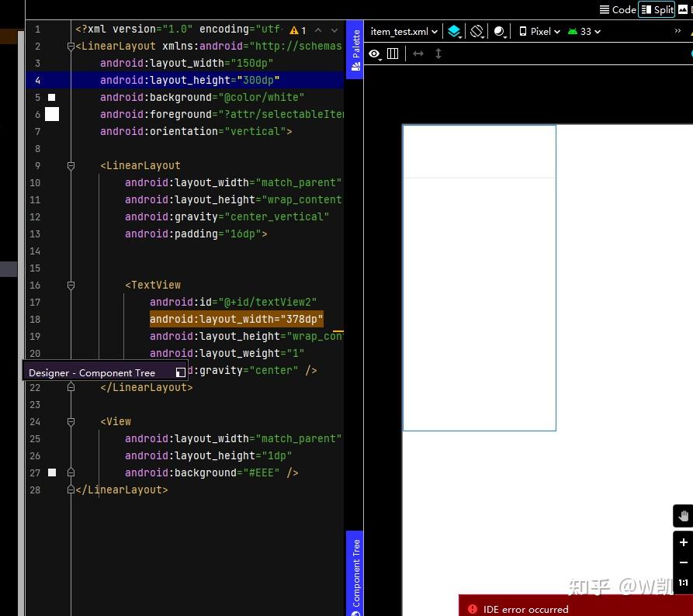Zoom in with the plus icon
The height and width of the screenshot is (616, 693).
pos(683,542)
